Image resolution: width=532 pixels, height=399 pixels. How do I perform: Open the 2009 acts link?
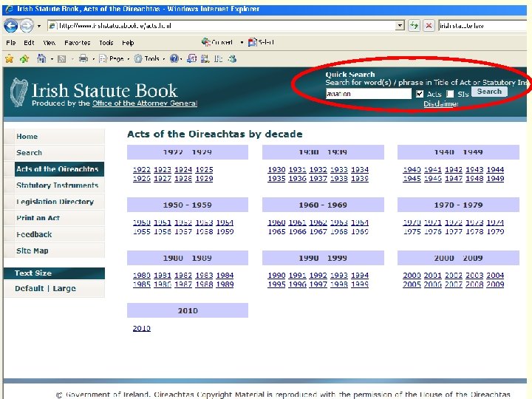coord(495,284)
